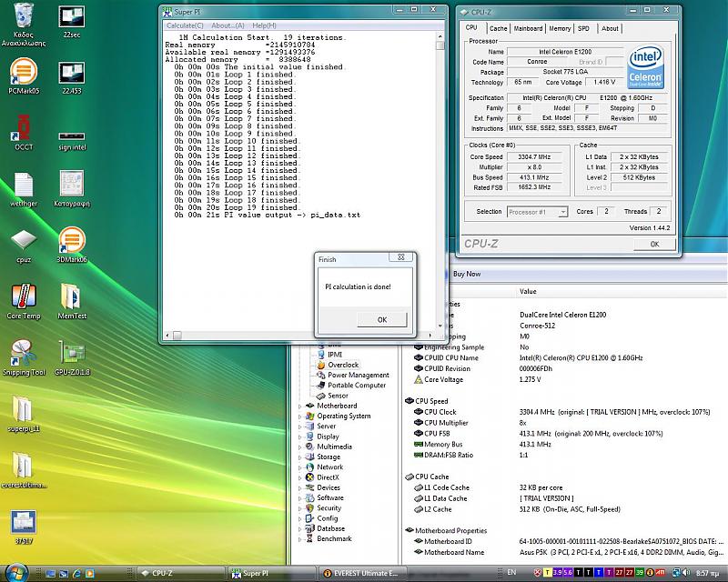728x582 pixels.
Task: Select Benchmark in the EVEREST tree
Action: click(334, 538)
